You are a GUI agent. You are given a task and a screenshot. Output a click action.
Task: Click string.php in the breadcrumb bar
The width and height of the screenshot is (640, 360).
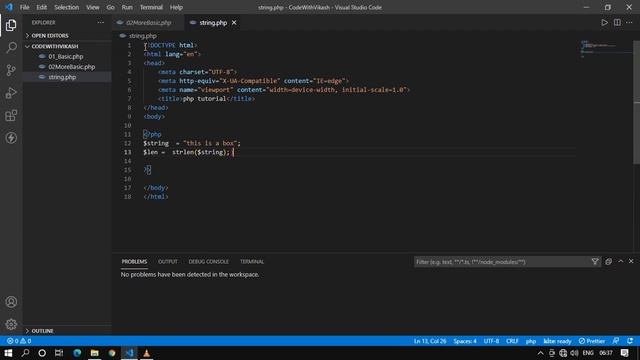tap(142, 36)
